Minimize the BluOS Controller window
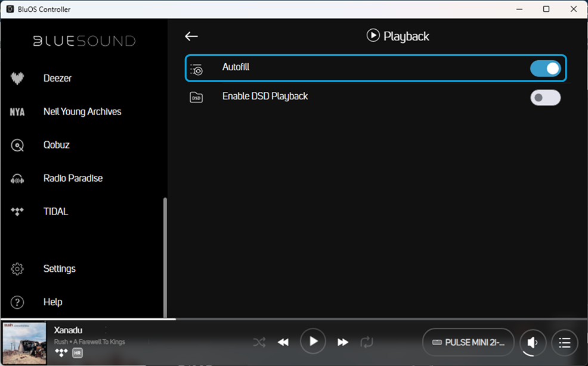588x366 pixels. (x=519, y=9)
